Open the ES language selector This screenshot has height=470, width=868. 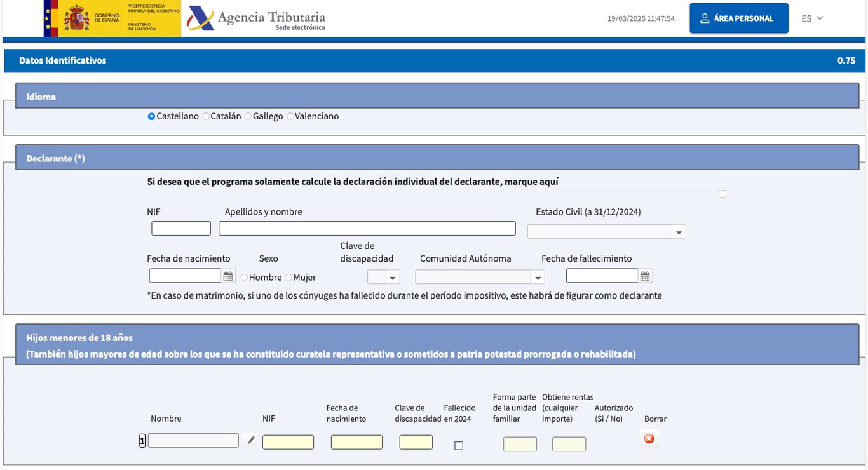click(x=812, y=18)
